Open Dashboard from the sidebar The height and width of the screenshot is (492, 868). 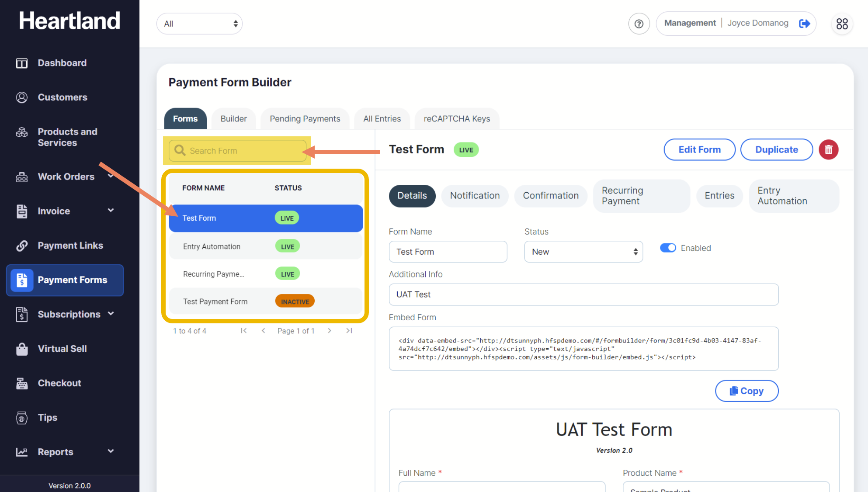pos(62,63)
